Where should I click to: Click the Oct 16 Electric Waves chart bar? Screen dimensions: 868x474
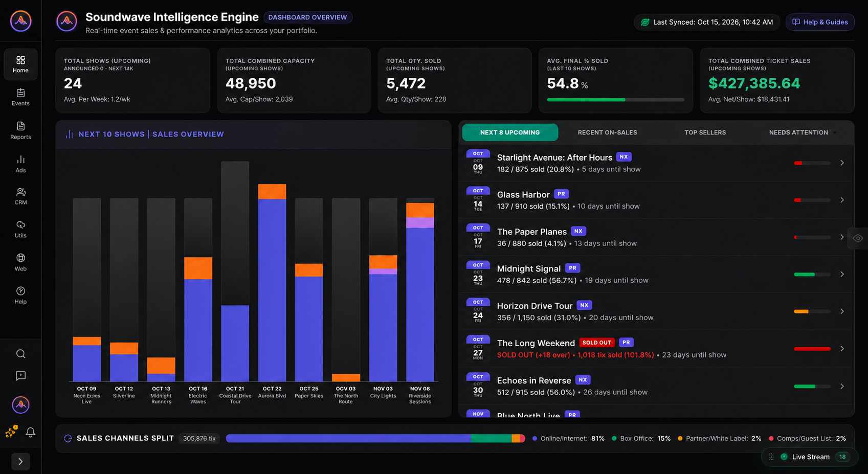click(x=198, y=289)
